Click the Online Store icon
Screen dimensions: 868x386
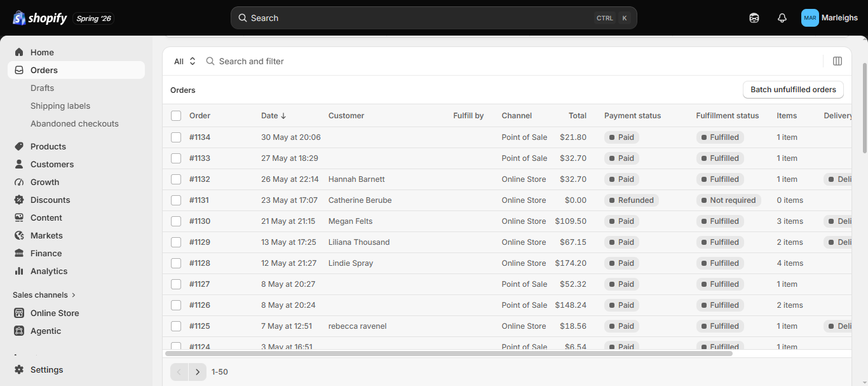tap(19, 313)
